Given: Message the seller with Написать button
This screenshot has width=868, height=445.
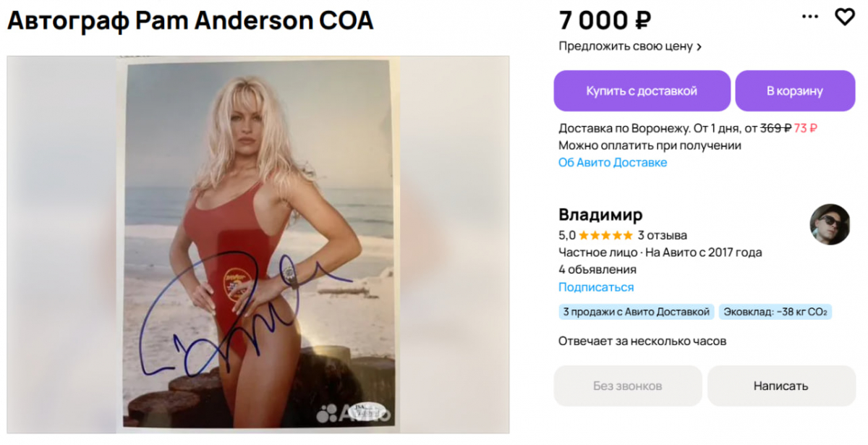Looking at the screenshot, I should 780,386.
